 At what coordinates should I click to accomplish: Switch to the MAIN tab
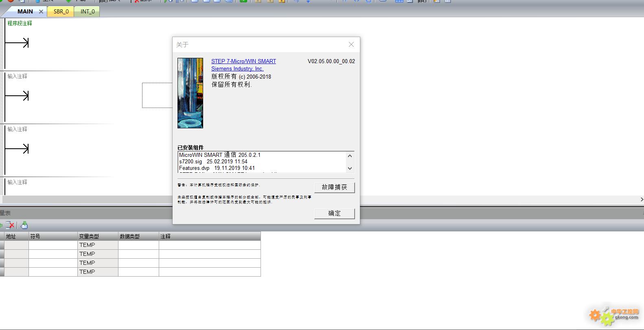point(25,11)
